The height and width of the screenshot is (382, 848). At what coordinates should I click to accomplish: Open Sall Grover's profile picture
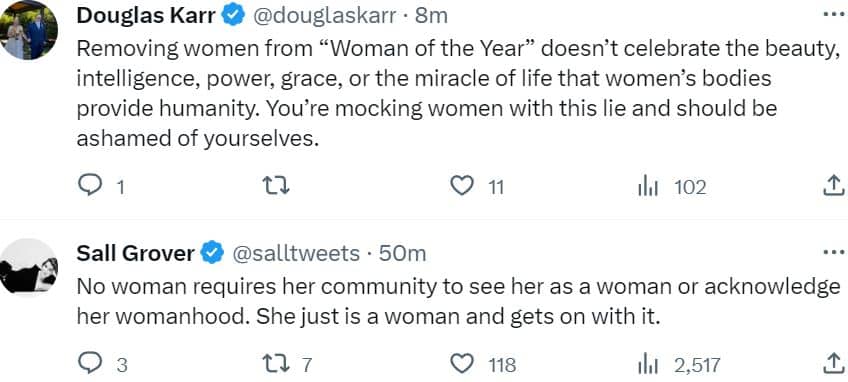(x=29, y=268)
